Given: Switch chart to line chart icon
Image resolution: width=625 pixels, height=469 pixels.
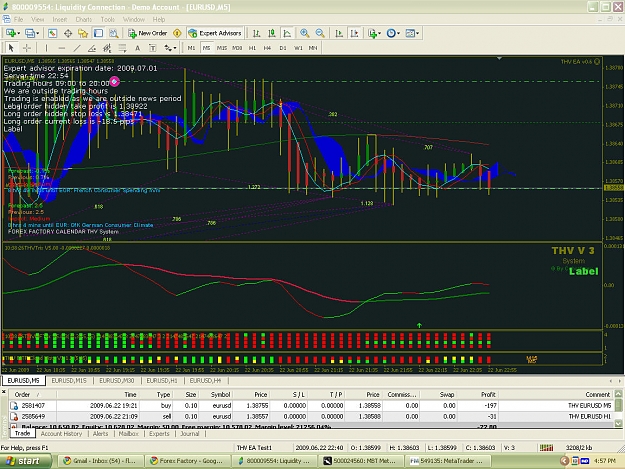Looking at the screenshot, I should 287,33.
